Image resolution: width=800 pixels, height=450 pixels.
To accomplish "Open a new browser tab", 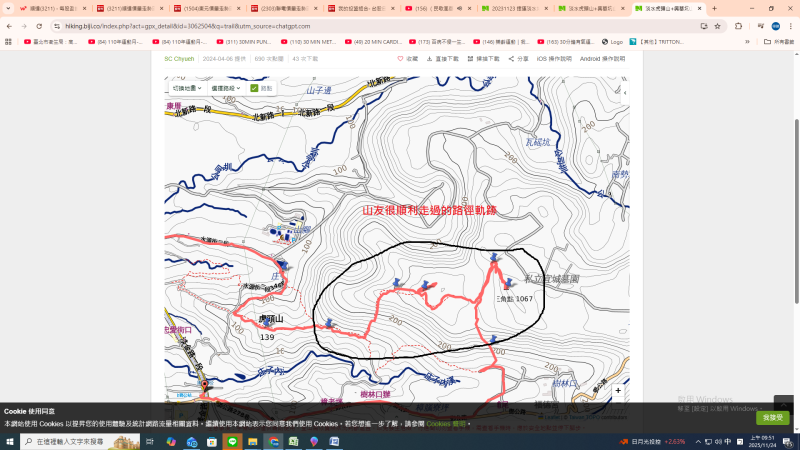I will click(x=714, y=8).
